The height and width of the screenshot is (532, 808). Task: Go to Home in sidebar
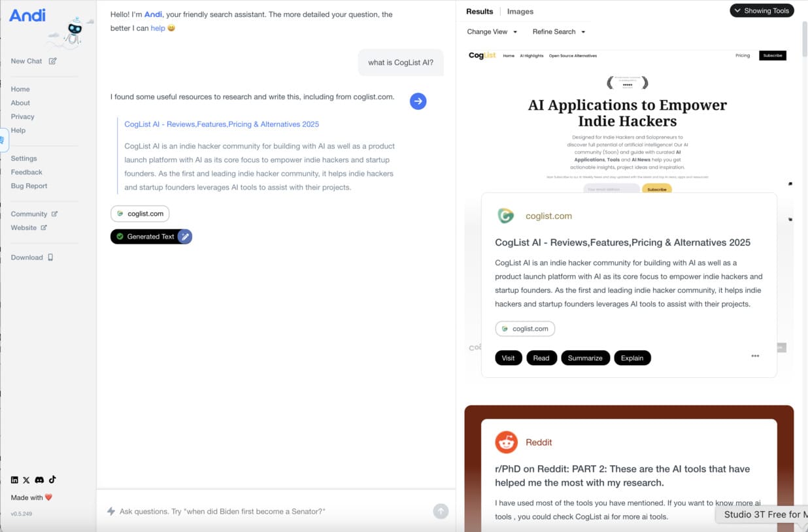click(20, 89)
